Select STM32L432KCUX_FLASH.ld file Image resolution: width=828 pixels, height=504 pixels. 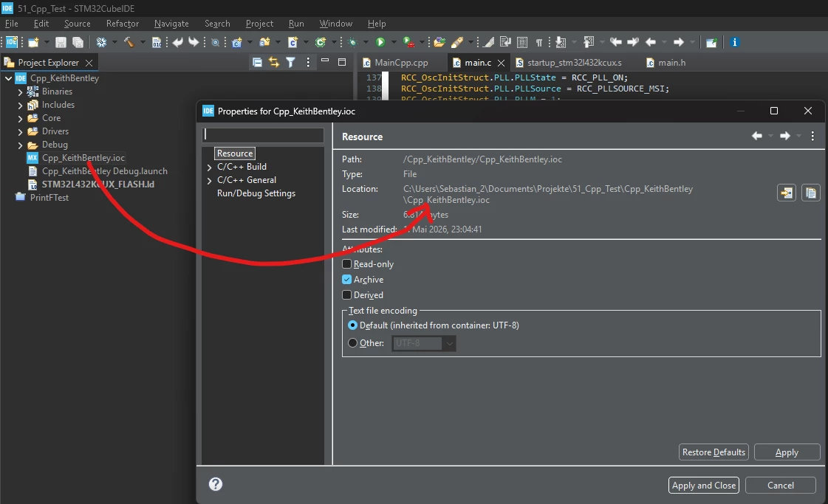click(x=98, y=184)
